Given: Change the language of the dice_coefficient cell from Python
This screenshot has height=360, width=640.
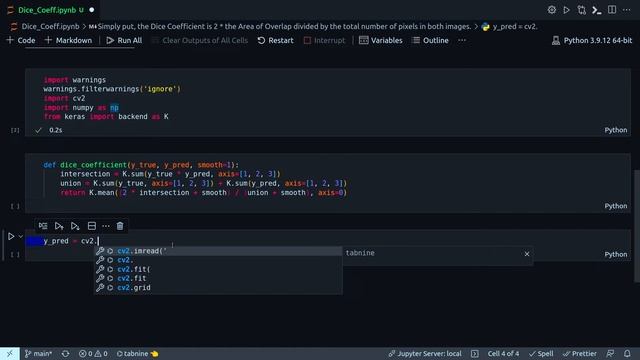Looking at the screenshot, I should coord(616,206).
